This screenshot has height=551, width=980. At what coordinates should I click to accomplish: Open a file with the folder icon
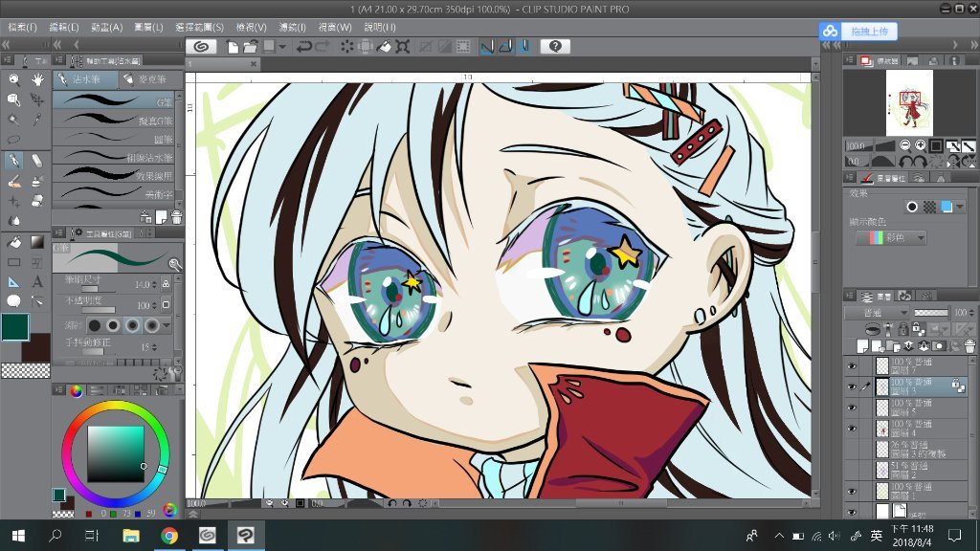click(251, 46)
